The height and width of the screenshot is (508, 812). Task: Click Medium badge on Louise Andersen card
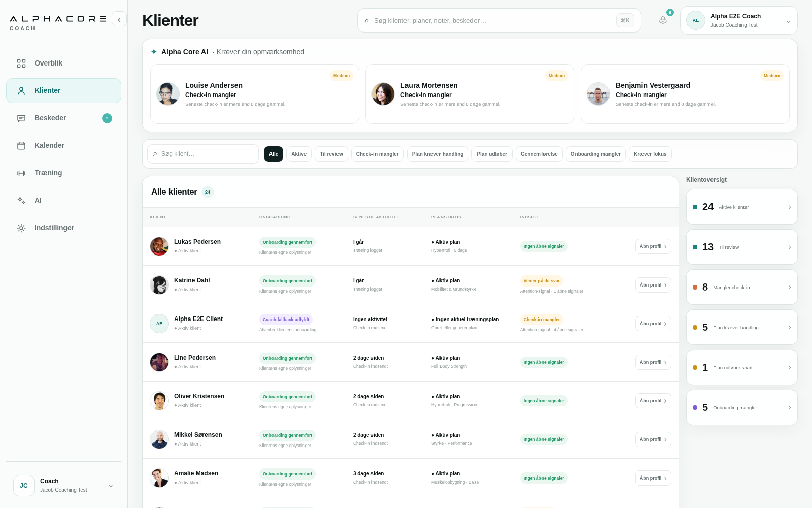click(x=342, y=76)
